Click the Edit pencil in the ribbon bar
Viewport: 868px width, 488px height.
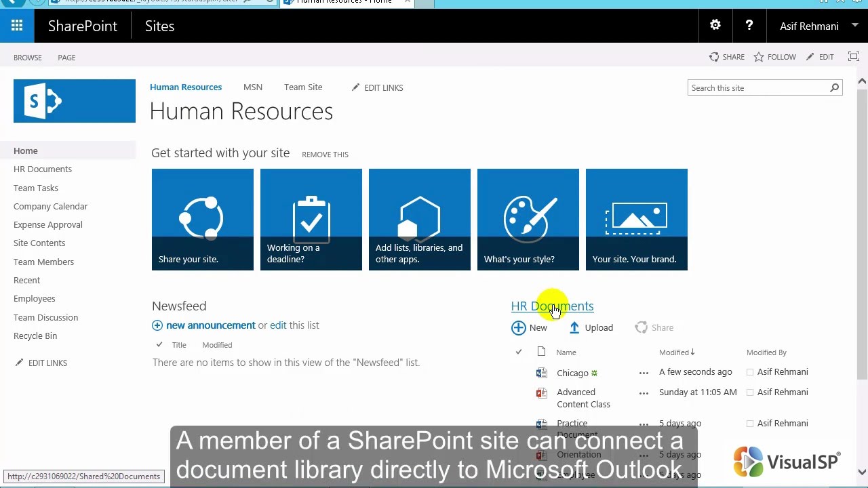coord(810,57)
